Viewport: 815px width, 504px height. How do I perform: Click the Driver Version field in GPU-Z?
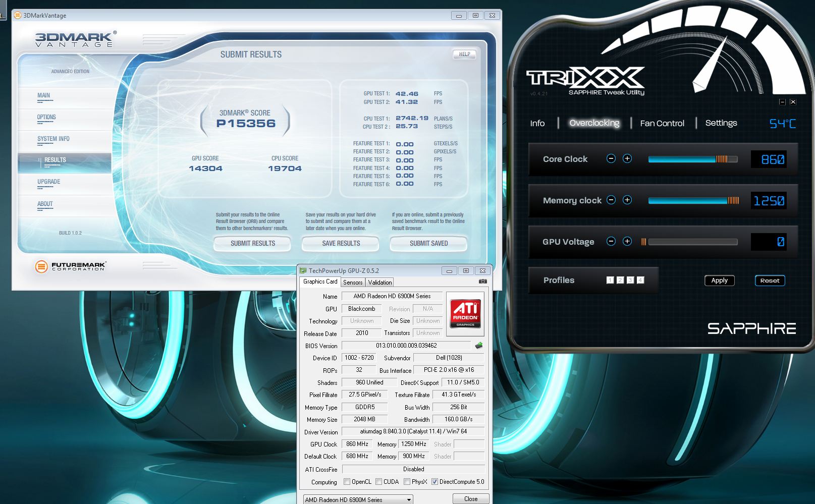413,431
